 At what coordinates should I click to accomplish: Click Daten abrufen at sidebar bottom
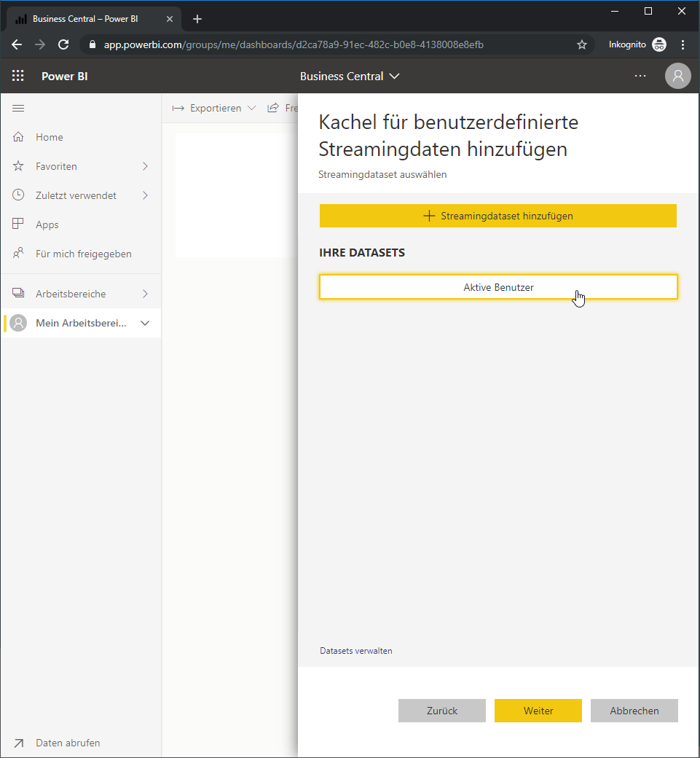click(68, 743)
